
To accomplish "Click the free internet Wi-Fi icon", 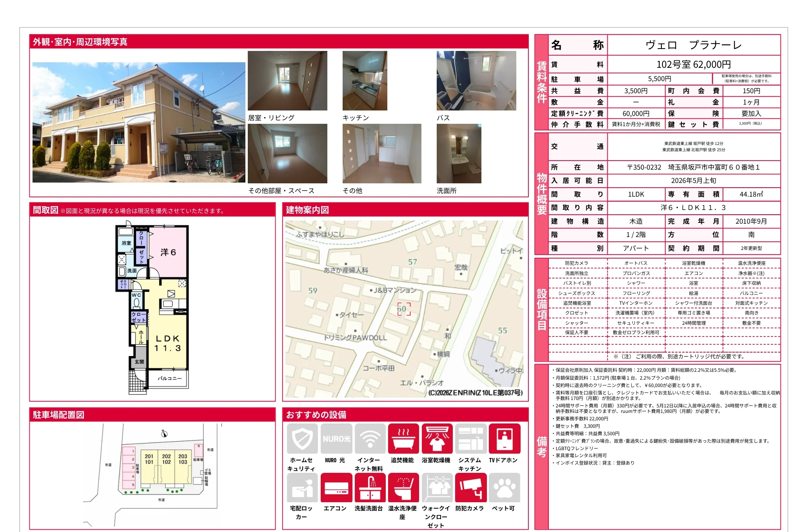I will click(x=370, y=438).
